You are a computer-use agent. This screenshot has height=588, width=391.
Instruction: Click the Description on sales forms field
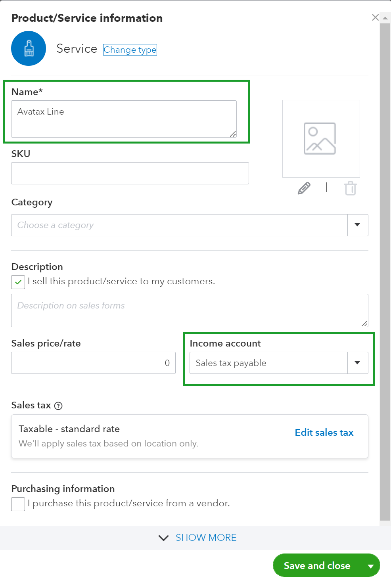pos(190,310)
